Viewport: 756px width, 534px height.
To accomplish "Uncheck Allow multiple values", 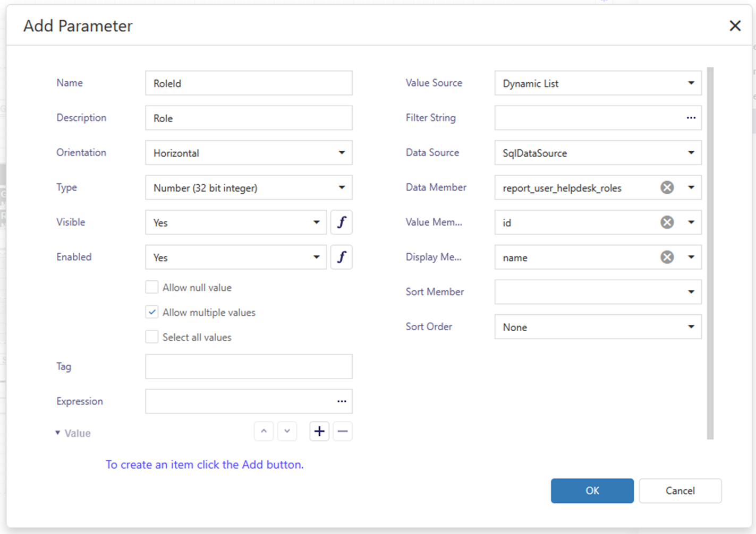I will pyautogui.click(x=152, y=313).
